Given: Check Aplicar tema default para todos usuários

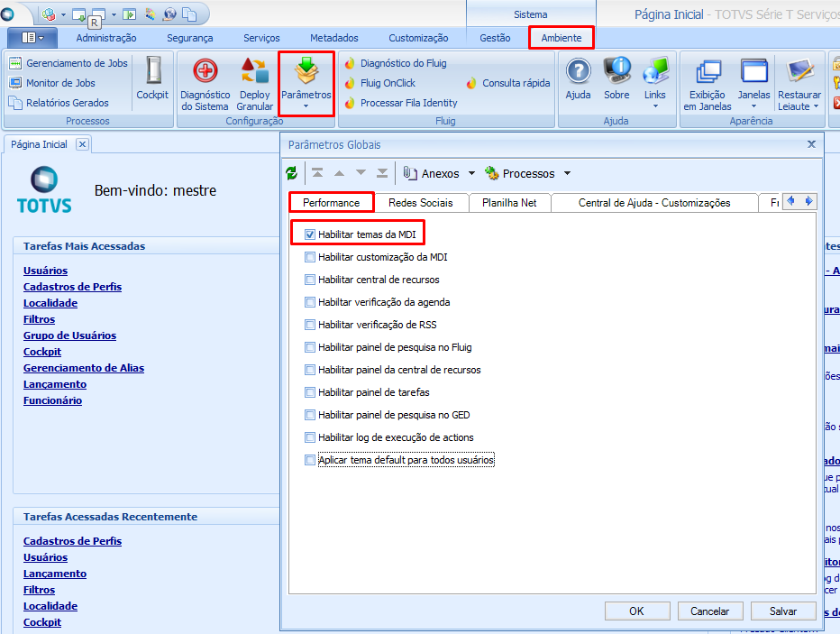Looking at the screenshot, I should (310, 459).
